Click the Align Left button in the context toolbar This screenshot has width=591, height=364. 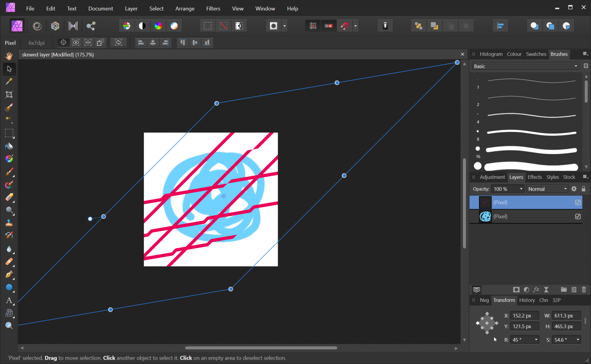[141, 43]
